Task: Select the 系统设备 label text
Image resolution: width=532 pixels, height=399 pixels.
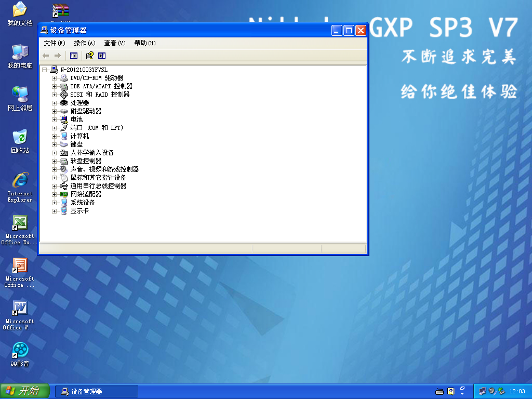Action: pos(83,203)
